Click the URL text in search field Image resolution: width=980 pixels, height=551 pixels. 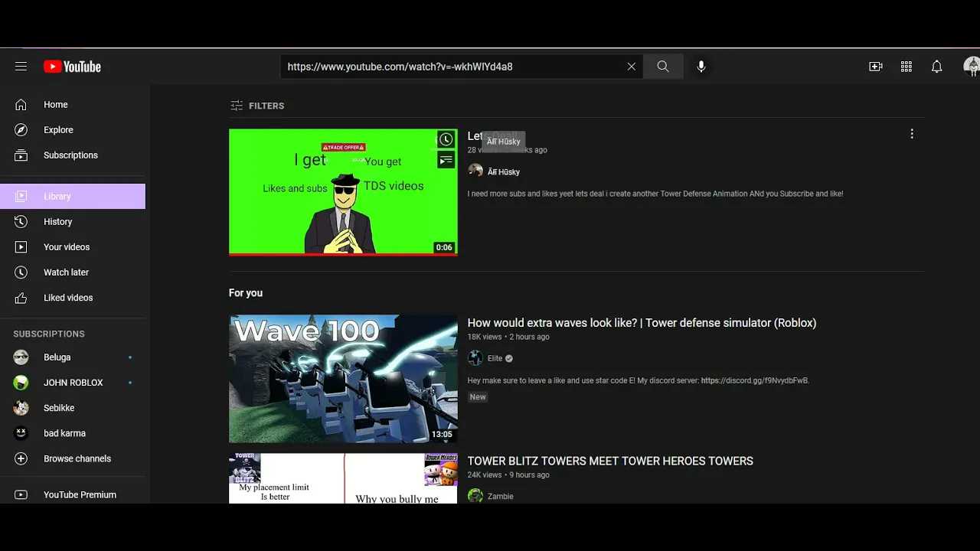tap(400, 67)
